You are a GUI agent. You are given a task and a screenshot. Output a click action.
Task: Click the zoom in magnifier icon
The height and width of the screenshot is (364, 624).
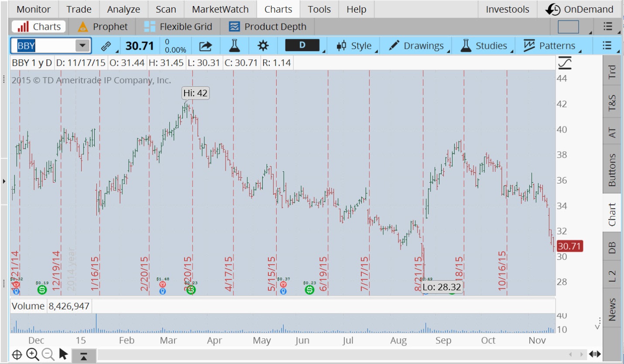pos(33,354)
